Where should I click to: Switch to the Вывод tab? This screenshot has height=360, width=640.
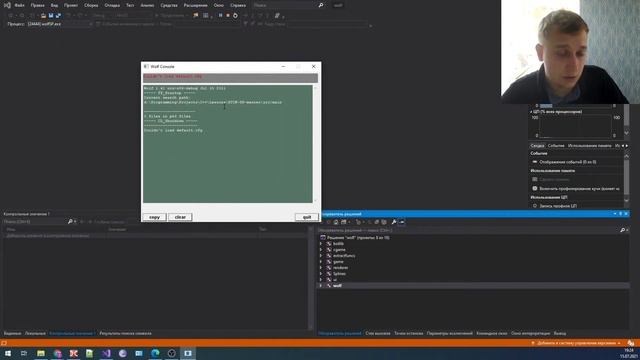(560, 333)
